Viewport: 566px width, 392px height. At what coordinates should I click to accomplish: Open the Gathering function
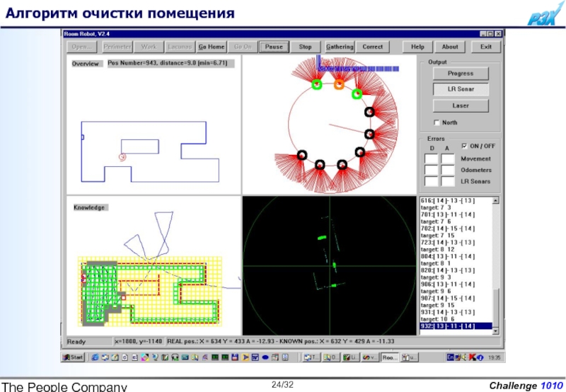pos(340,47)
